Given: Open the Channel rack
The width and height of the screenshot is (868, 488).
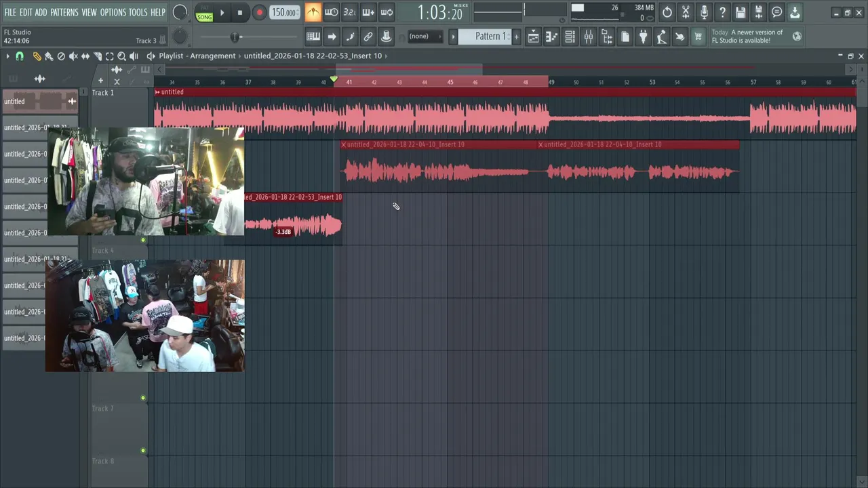Looking at the screenshot, I should coord(570,37).
